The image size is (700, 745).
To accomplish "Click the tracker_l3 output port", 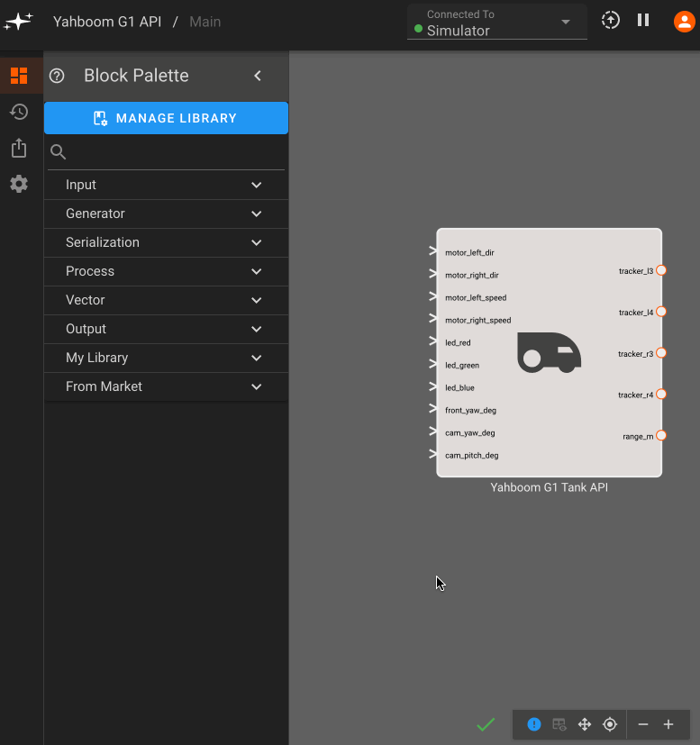I will coord(661,270).
